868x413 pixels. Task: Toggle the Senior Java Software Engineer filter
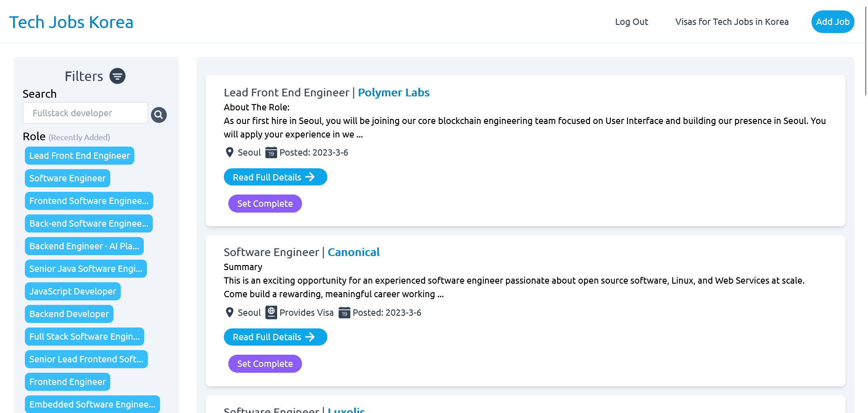[85, 269]
